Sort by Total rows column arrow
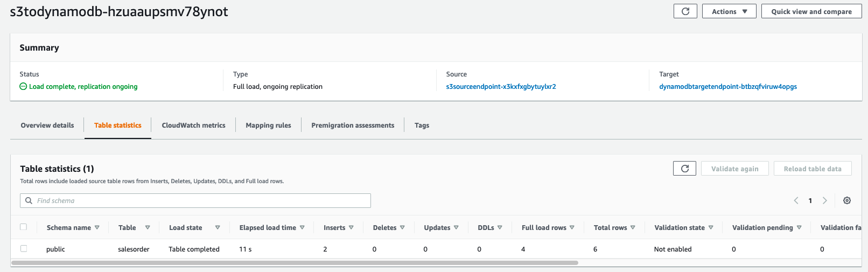 tap(633, 227)
